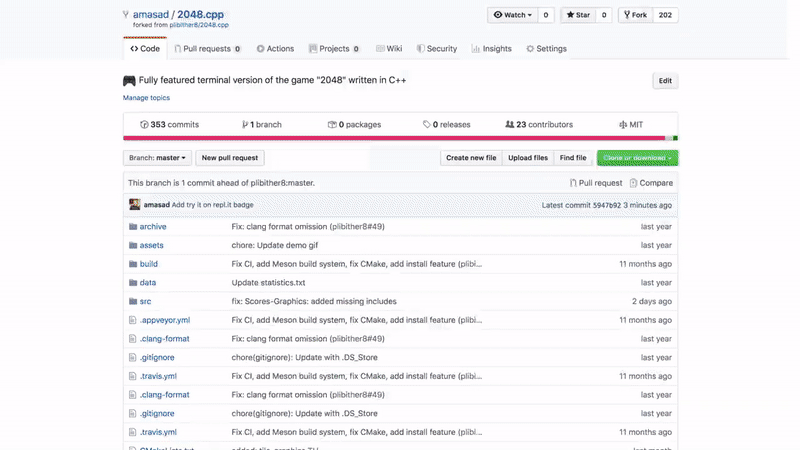Open 'fix: Scores-Graphics: added missing includes' commit
The height and width of the screenshot is (450, 800).
click(x=314, y=301)
